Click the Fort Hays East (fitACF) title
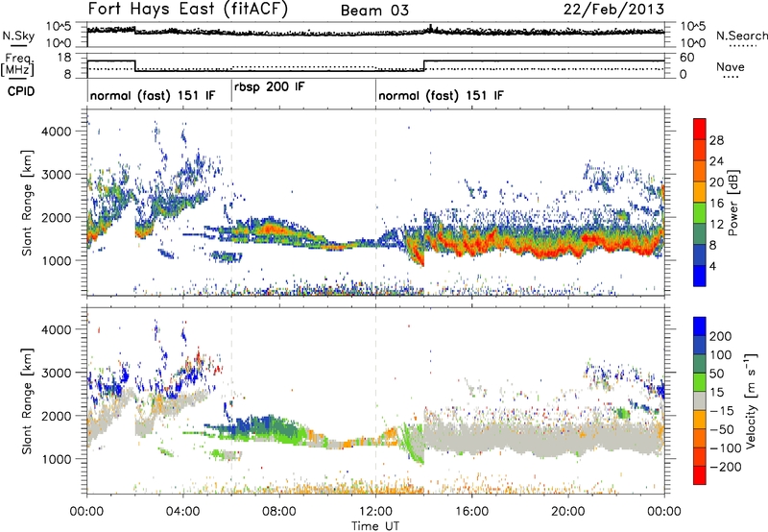 click(187, 10)
